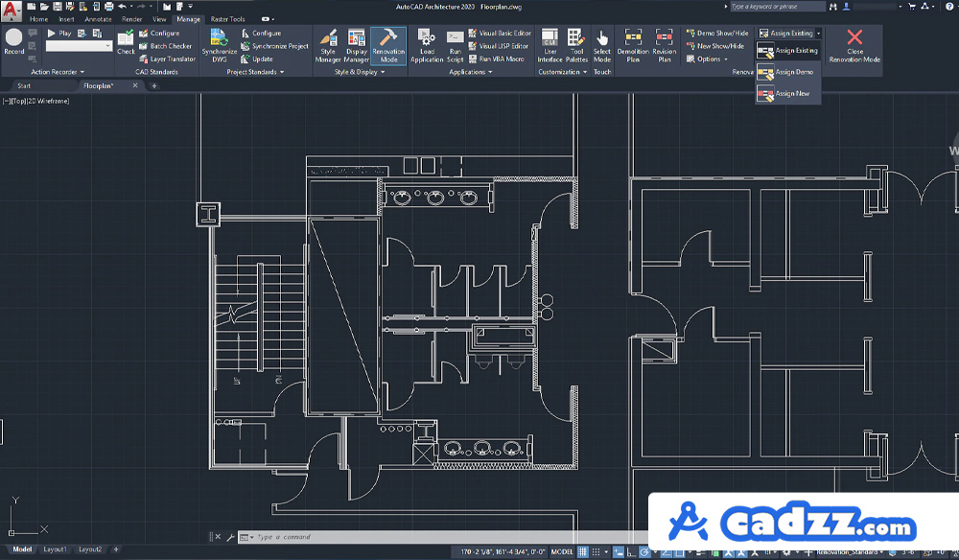Screen dimensions: 959x560
Task: Toggle New Show/Hide
Action: [x=715, y=46]
